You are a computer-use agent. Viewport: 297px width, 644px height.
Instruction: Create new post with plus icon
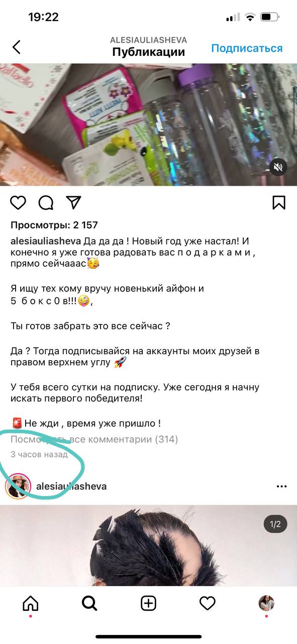pos(148,603)
